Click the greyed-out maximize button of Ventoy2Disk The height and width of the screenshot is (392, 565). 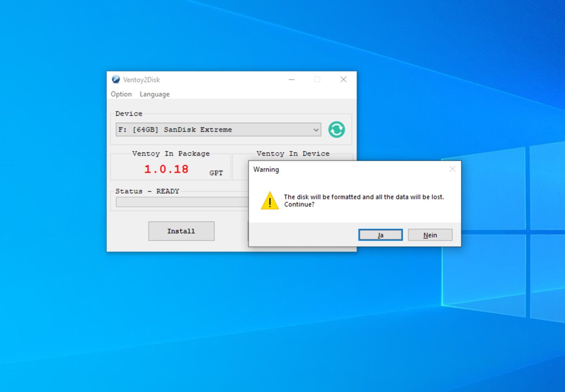[317, 79]
